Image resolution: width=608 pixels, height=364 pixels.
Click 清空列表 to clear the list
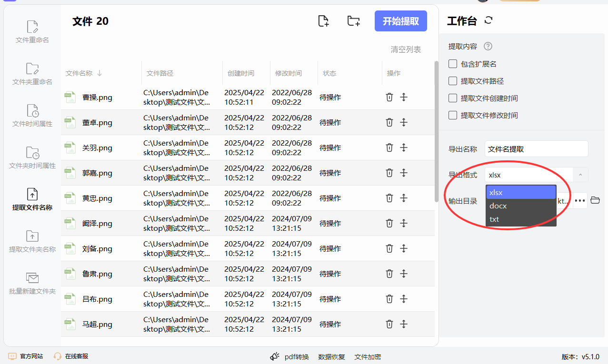pyautogui.click(x=406, y=49)
